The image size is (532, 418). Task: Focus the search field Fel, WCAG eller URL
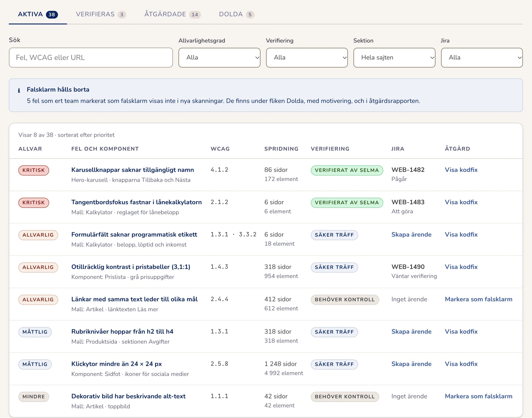tap(91, 57)
